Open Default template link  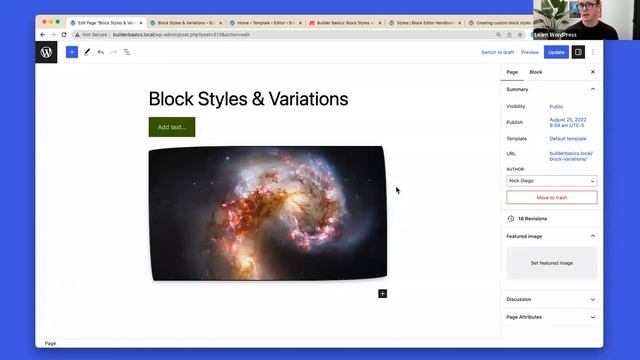(x=568, y=139)
